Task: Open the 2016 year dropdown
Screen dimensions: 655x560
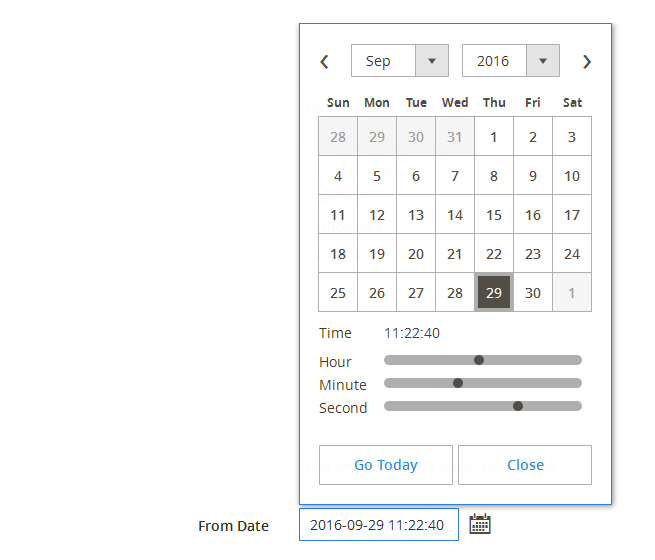Action: 510,61
